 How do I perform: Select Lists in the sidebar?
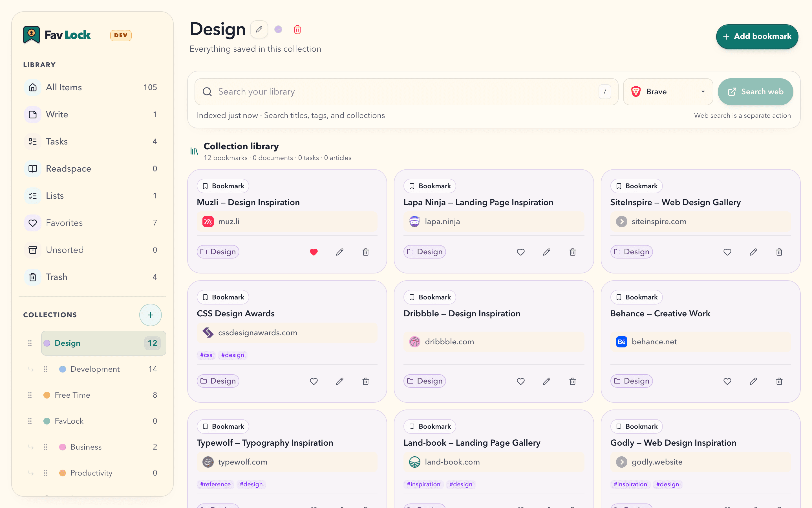92,196
